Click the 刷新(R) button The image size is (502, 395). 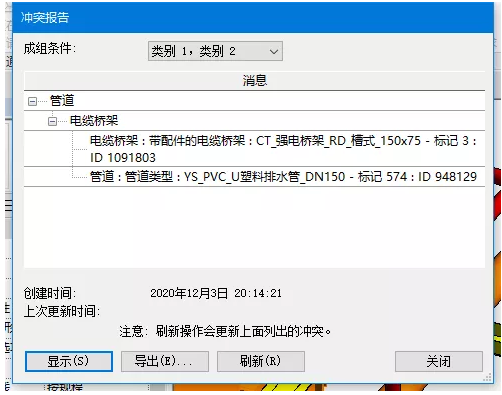coord(261,361)
